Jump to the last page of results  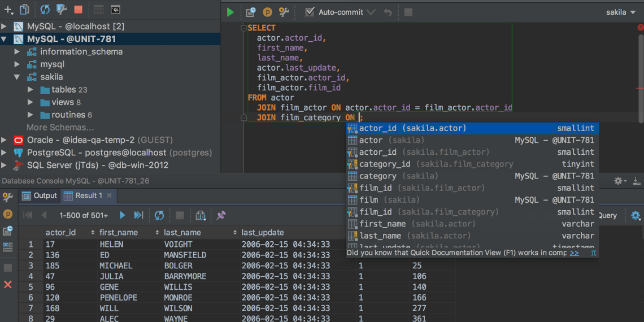(x=138, y=215)
